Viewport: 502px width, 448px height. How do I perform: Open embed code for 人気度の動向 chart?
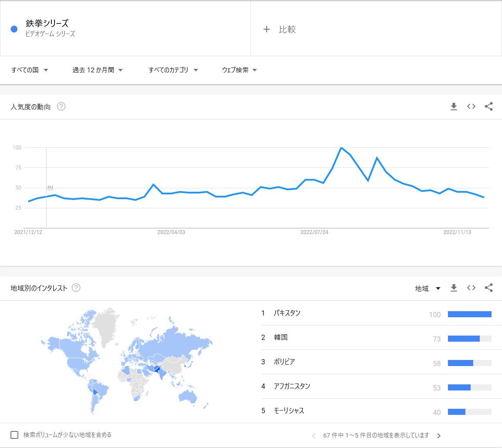pos(471,107)
